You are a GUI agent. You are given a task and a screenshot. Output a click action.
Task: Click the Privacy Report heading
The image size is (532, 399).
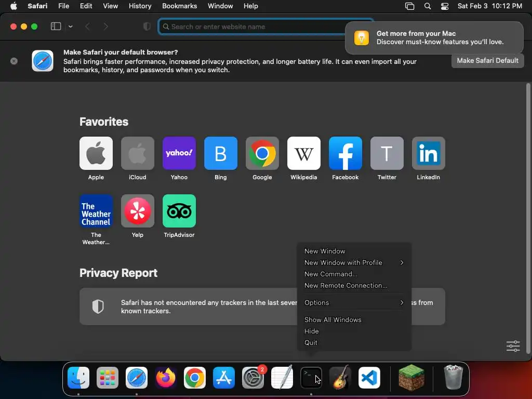pyautogui.click(x=118, y=273)
